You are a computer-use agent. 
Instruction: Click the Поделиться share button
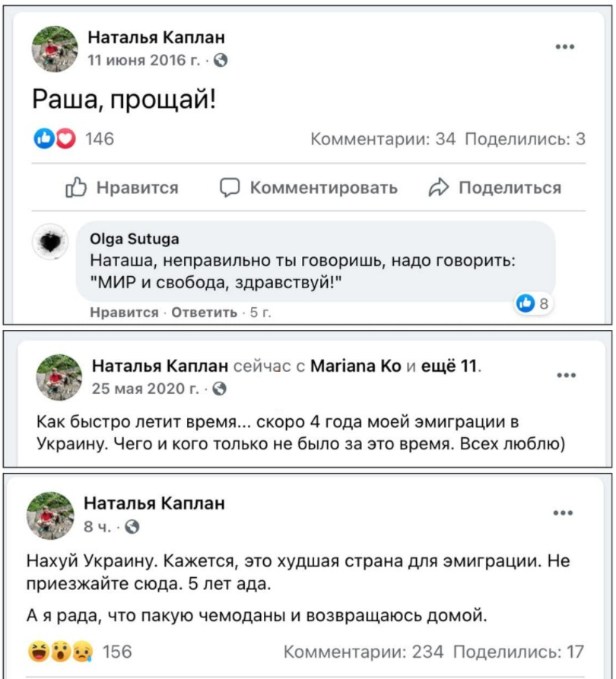click(495, 188)
